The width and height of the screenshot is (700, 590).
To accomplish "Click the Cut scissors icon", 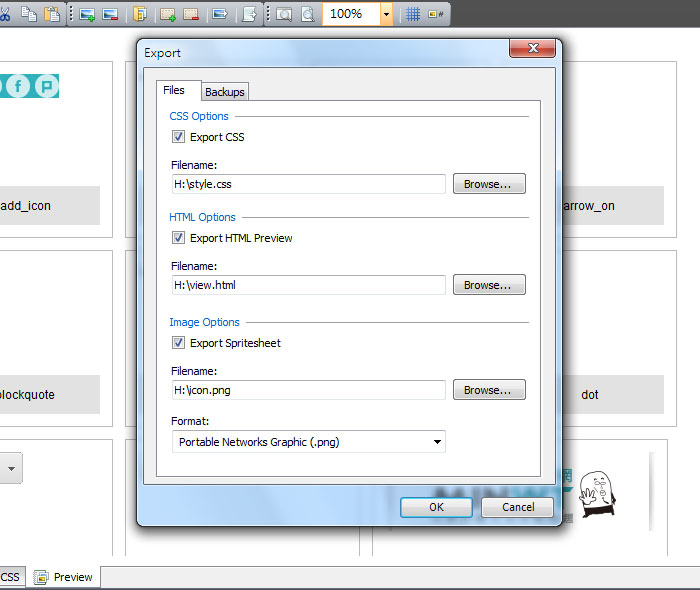I will pos(4,14).
